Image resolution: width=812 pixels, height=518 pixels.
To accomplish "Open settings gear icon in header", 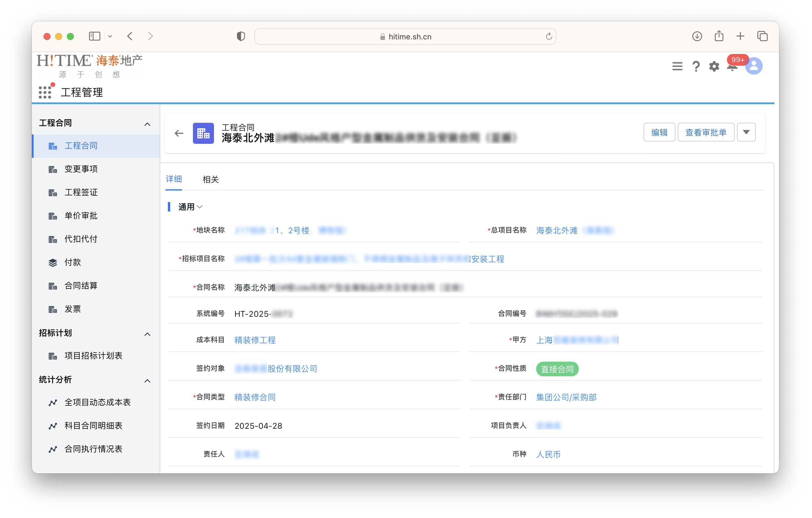I will coord(714,66).
